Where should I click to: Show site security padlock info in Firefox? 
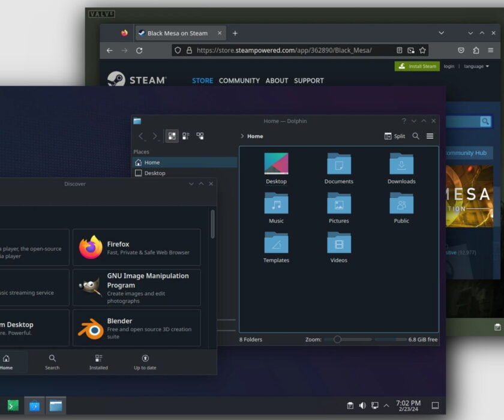190,50
